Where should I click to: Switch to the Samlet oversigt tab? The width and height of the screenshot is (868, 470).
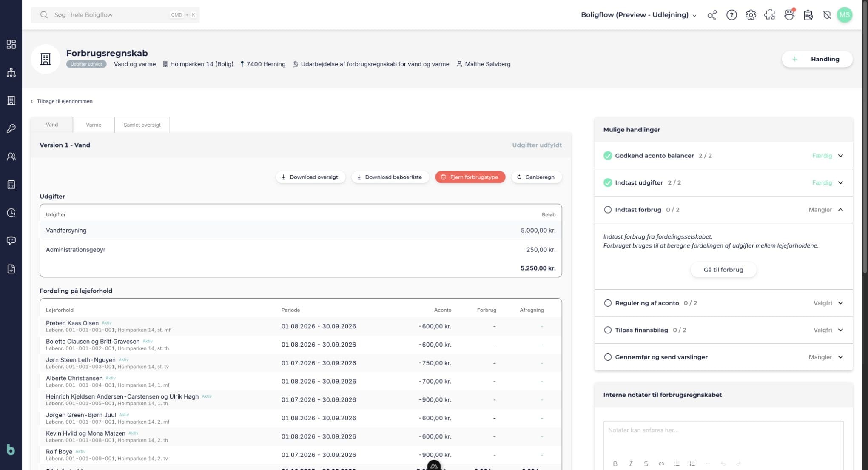pyautogui.click(x=142, y=125)
